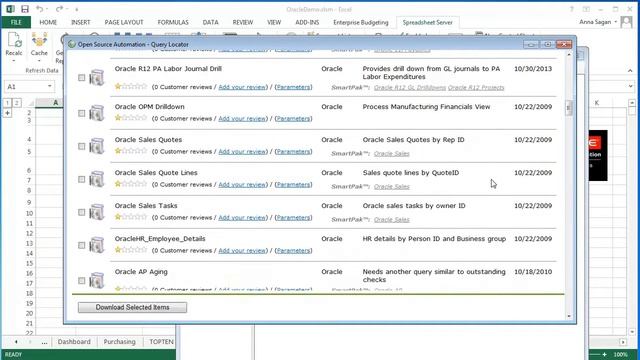Click outline level 2 button
Viewport: 640px width, 360px height.
(x=17, y=103)
